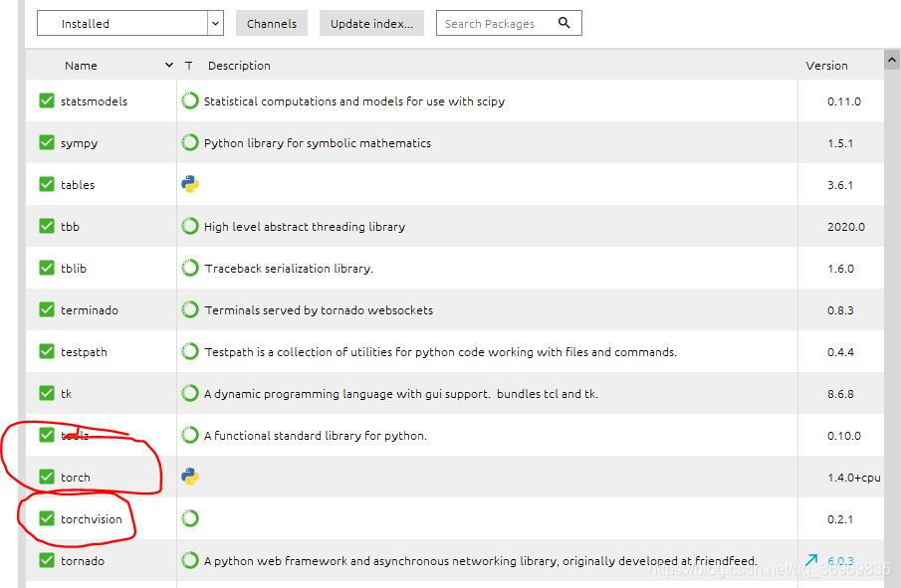Toggle the tblib package checkbox
Screen dimensions: 901x588
[47, 268]
